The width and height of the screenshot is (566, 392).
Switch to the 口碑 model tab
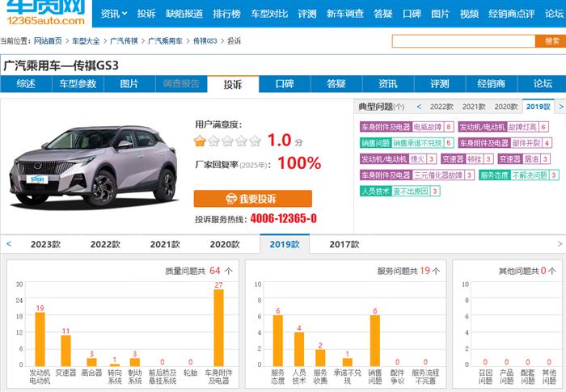coord(285,84)
